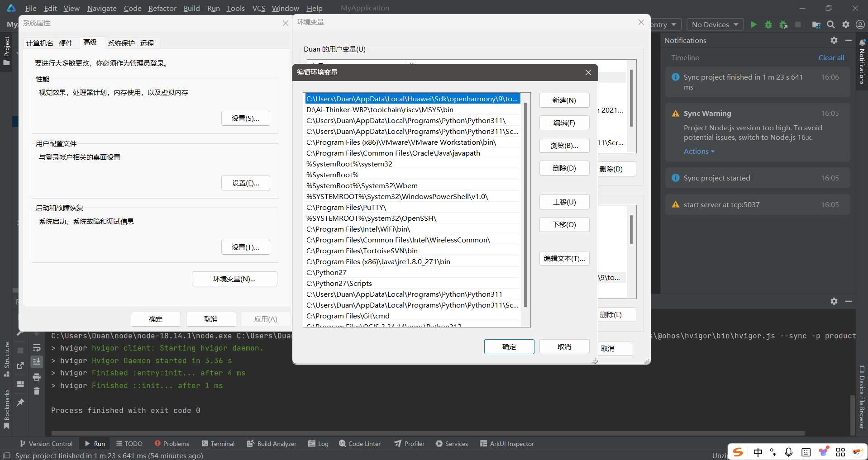Click the 新建(N) button
This screenshot has height=460, width=868.
coord(564,100)
